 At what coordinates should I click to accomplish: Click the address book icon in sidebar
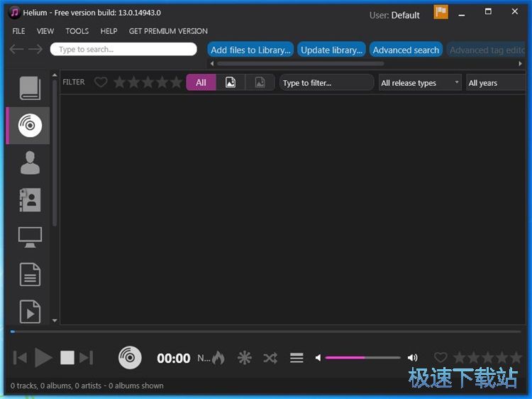click(x=30, y=199)
